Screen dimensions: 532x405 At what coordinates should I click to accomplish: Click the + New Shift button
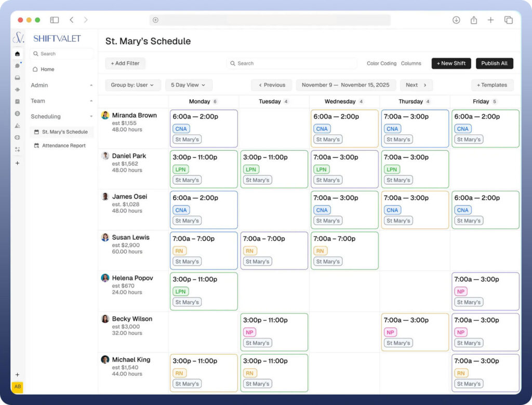[x=451, y=63]
